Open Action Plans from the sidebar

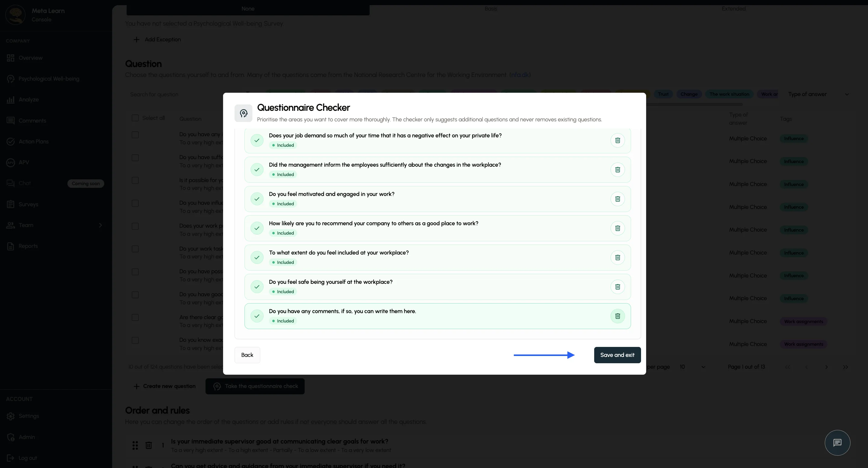pyautogui.click(x=33, y=141)
